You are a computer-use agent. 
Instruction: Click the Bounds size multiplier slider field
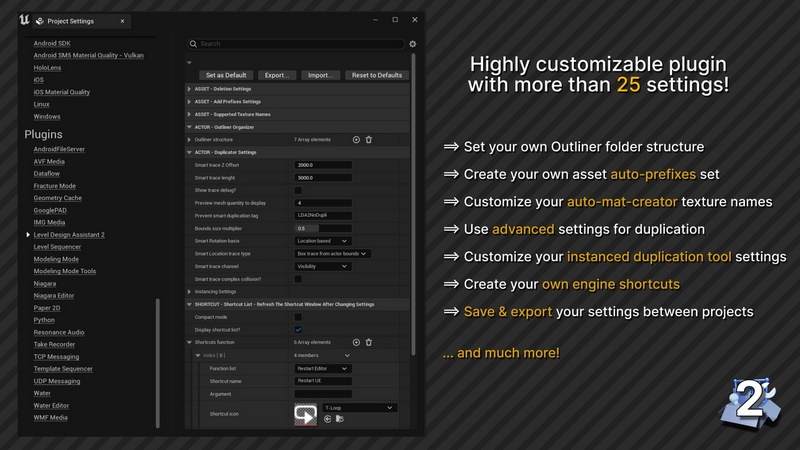pyautogui.click(x=321, y=228)
